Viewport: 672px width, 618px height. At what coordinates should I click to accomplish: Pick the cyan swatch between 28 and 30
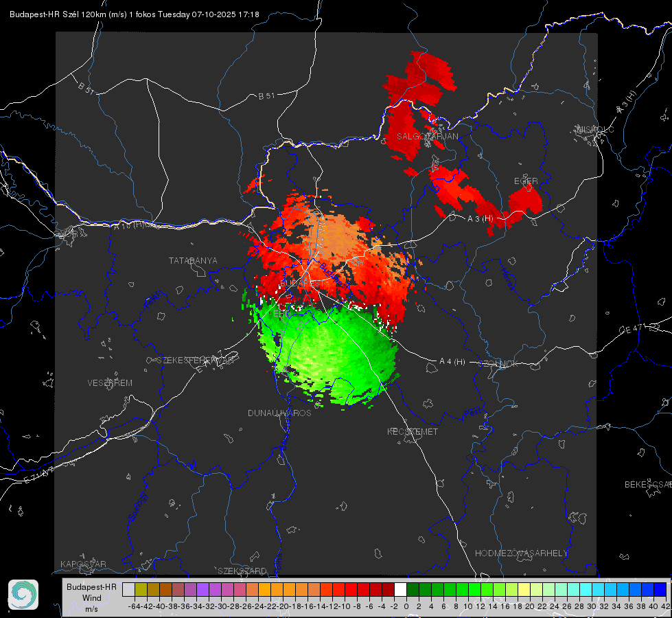[586, 589]
